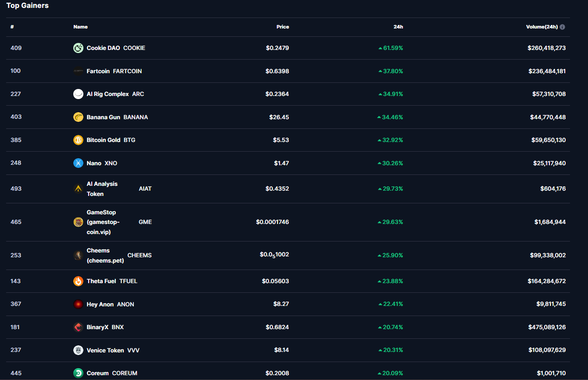Click rank number 143
The image size is (588, 380).
[x=15, y=281]
